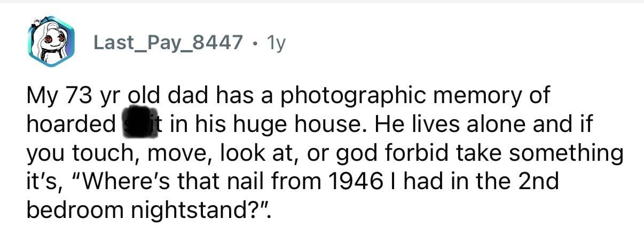Click the blacked-out censored word blot
This screenshot has height=234, width=644.
pyautogui.click(x=135, y=124)
